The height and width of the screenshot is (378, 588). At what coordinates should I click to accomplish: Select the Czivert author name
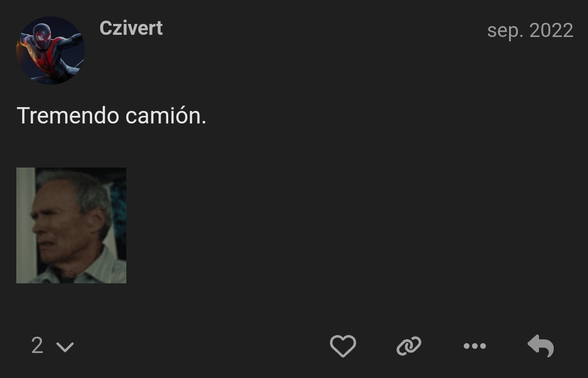[131, 28]
